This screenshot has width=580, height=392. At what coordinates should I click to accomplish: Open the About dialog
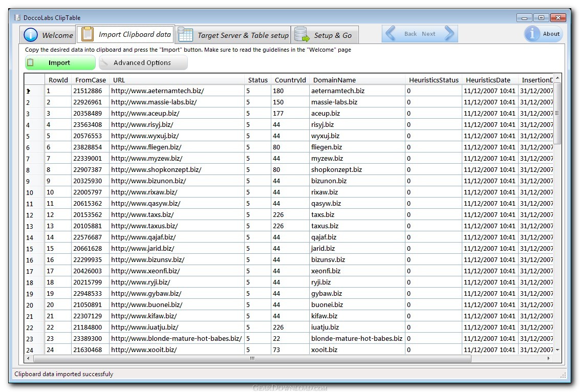(543, 34)
